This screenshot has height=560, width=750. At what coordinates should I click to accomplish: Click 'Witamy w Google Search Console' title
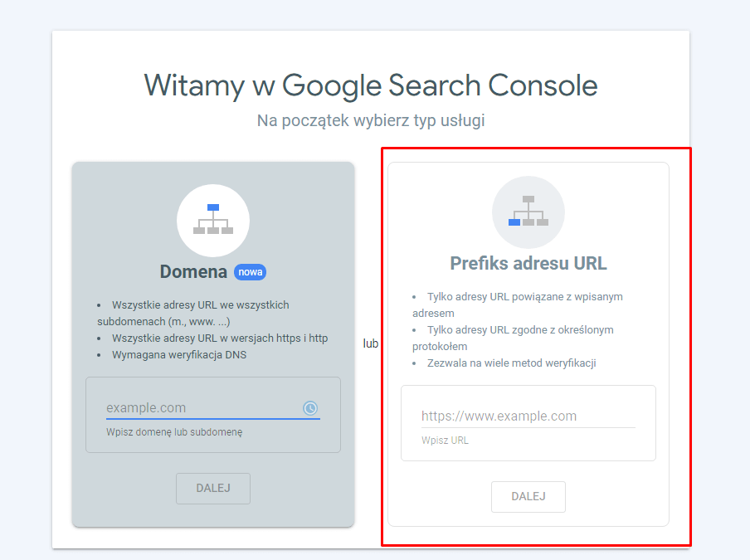pos(371,85)
